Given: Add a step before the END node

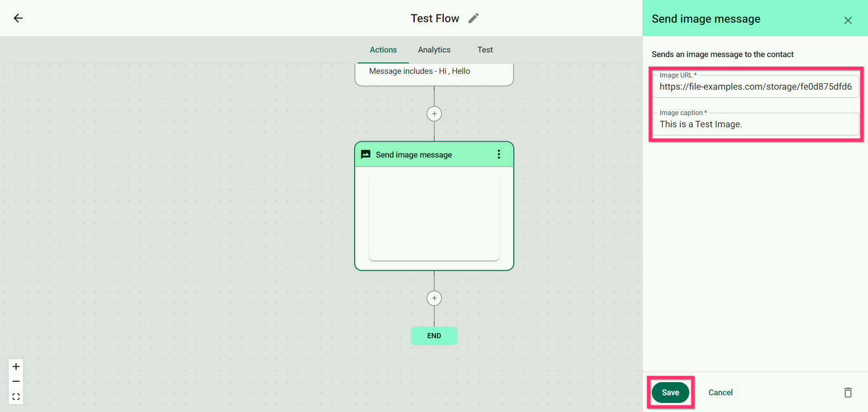Looking at the screenshot, I should [434, 298].
